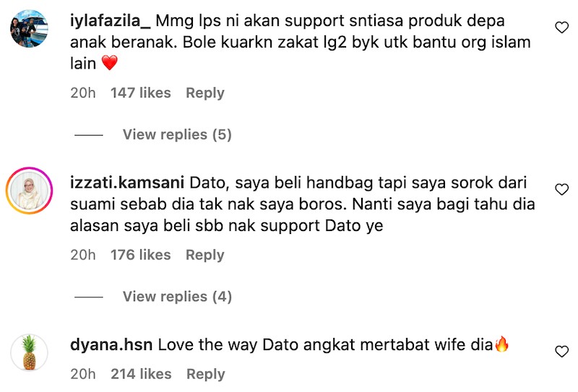The height and width of the screenshot is (392, 578).
Task: Reply to iylafazila_'s comment
Action: tap(205, 93)
